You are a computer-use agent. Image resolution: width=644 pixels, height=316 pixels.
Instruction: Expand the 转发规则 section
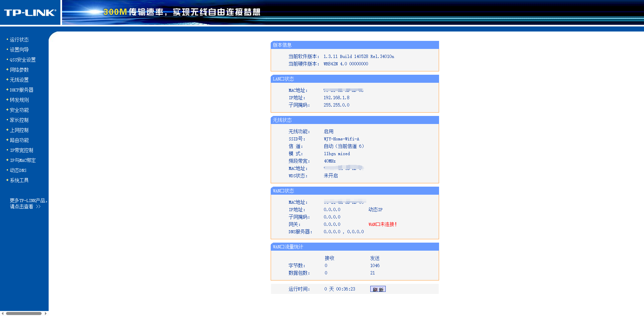(19, 100)
